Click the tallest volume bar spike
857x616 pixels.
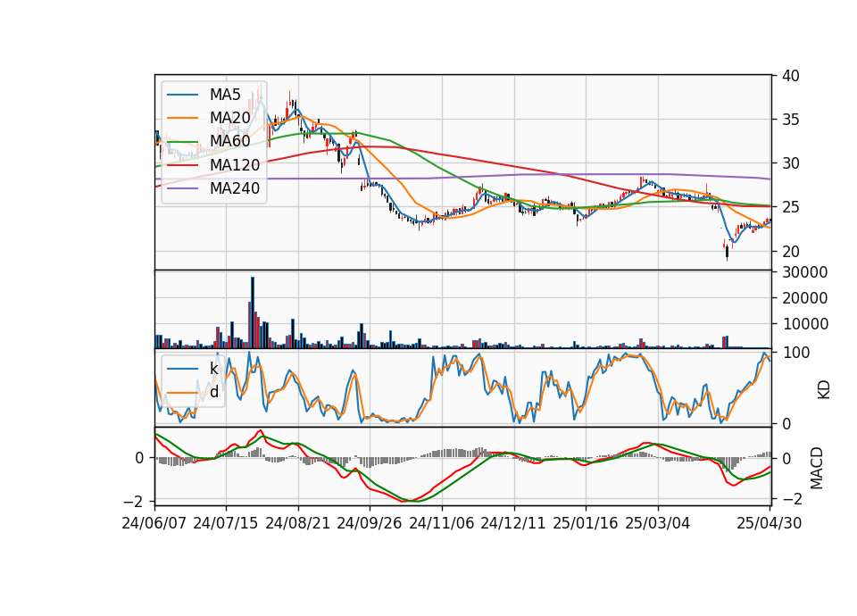click(x=253, y=312)
